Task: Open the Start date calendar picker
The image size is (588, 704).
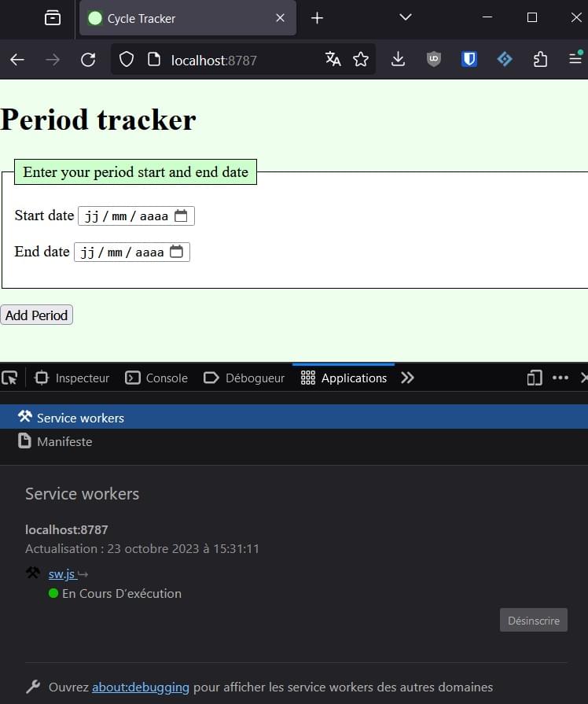Action: click(181, 216)
